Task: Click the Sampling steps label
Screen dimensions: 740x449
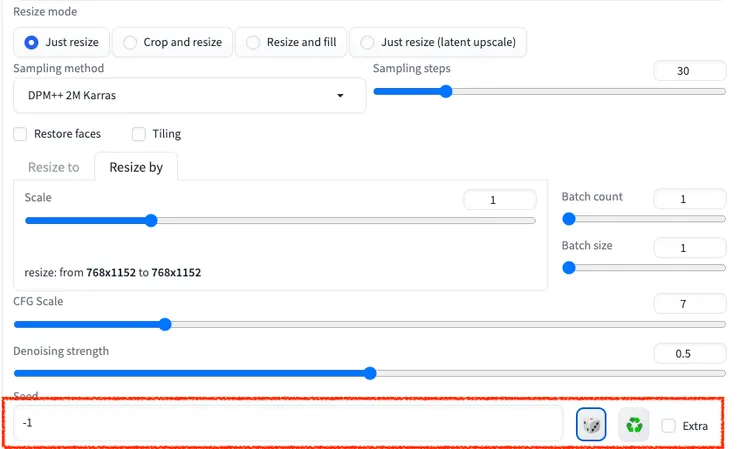Action: click(x=412, y=68)
